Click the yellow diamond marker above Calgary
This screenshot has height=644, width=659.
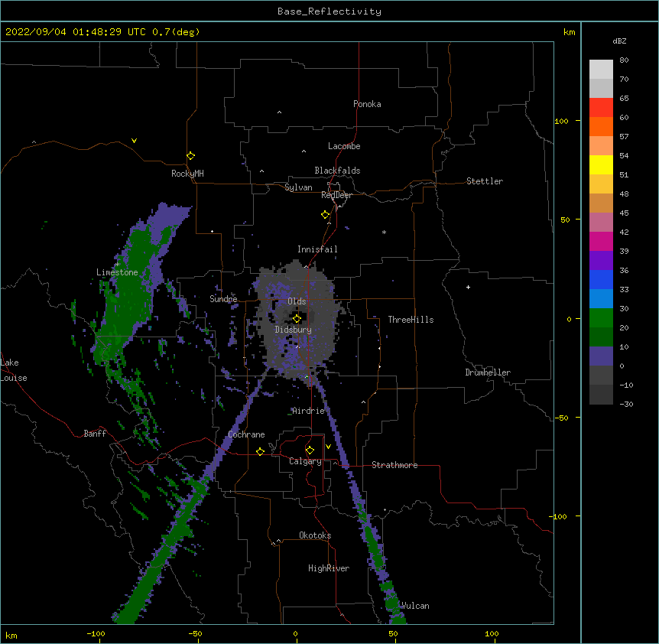coord(310,450)
